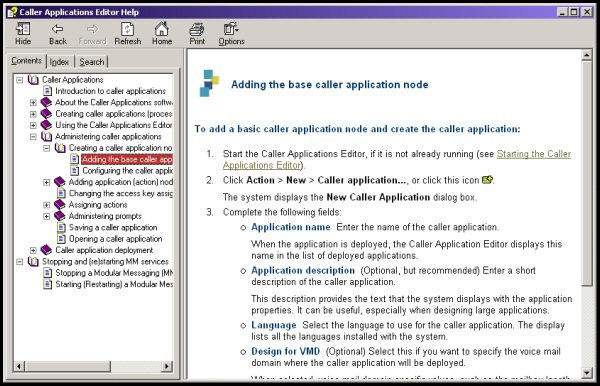Click the Application name field label

(x=291, y=227)
